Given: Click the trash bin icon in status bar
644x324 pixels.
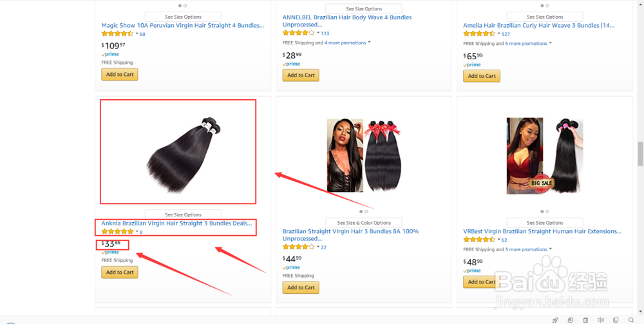Looking at the screenshot, I should pyautogui.click(x=585, y=320).
